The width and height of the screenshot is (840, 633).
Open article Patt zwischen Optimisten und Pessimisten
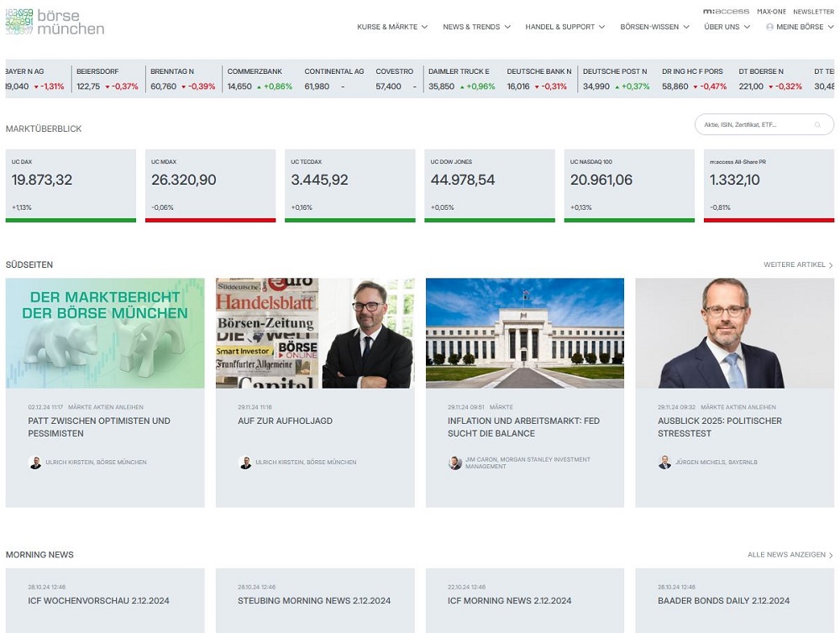tap(99, 427)
